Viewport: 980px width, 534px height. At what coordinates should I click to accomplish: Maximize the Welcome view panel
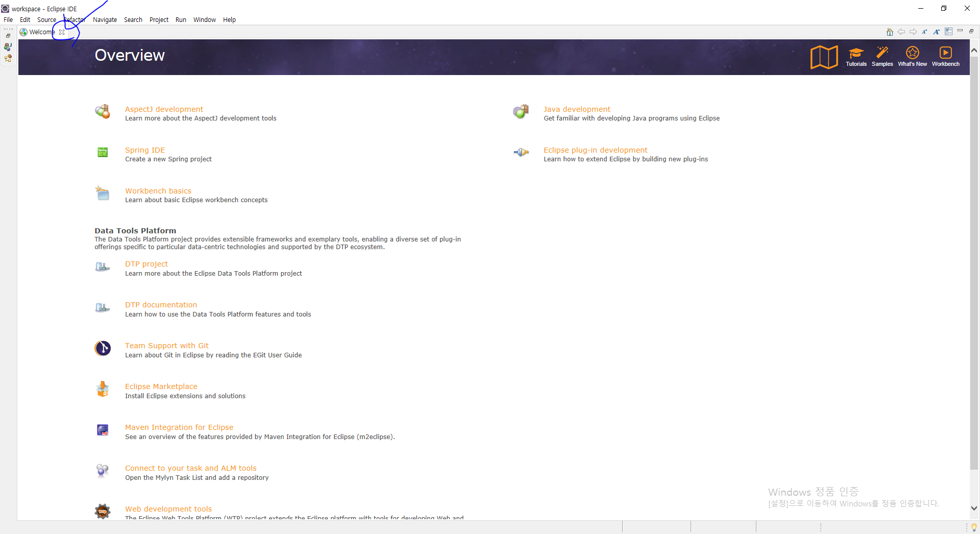[971, 31]
